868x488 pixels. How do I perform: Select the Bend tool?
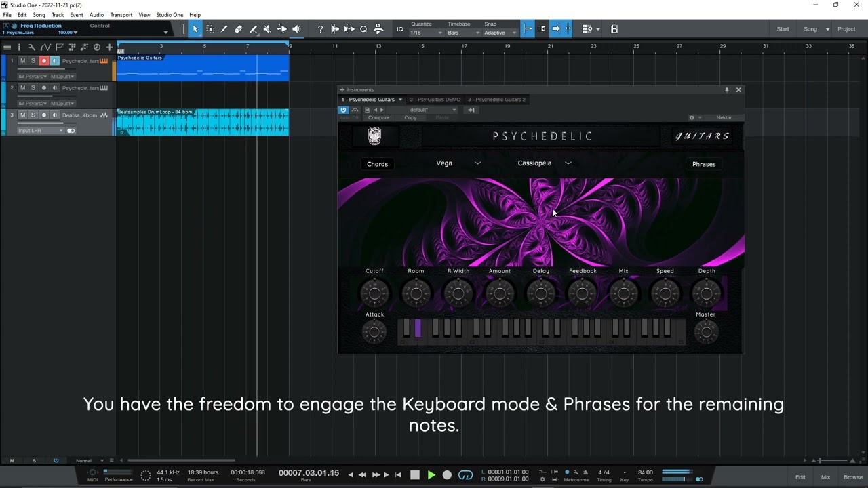coord(281,29)
